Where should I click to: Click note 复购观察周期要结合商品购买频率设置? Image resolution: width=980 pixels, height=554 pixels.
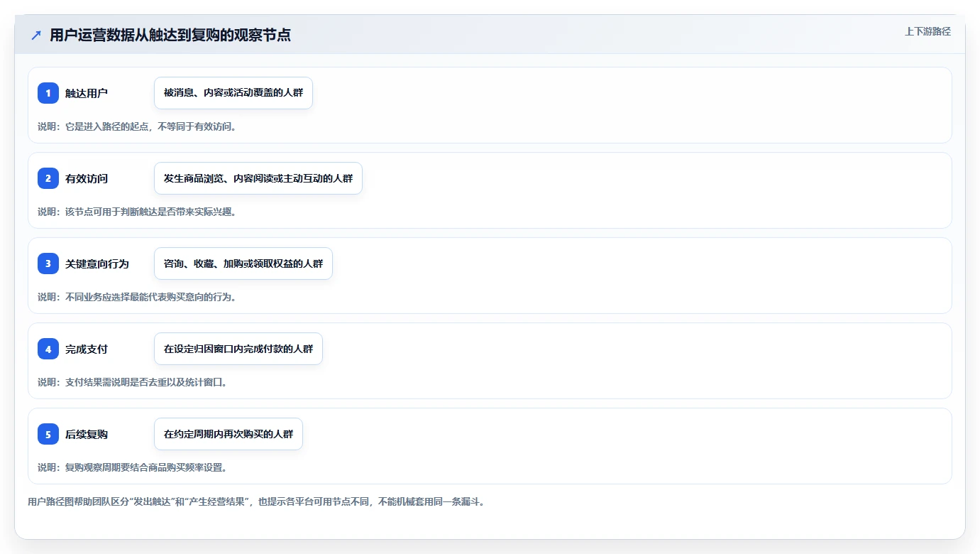tap(132, 467)
